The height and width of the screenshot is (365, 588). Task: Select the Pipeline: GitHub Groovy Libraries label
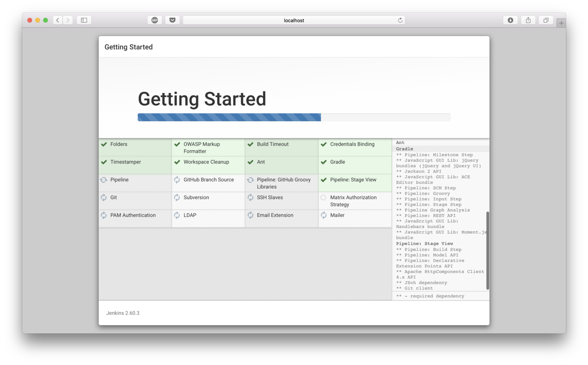pos(284,183)
